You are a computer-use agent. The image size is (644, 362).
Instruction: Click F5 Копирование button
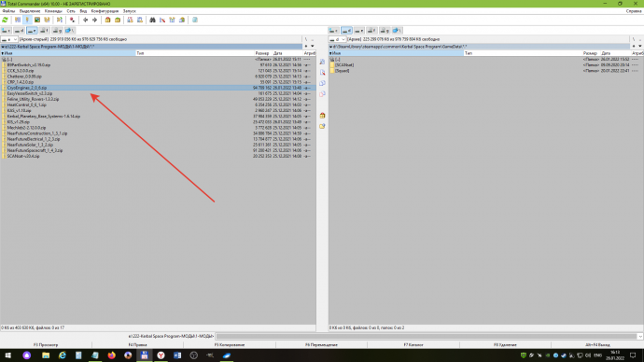pos(230,345)
